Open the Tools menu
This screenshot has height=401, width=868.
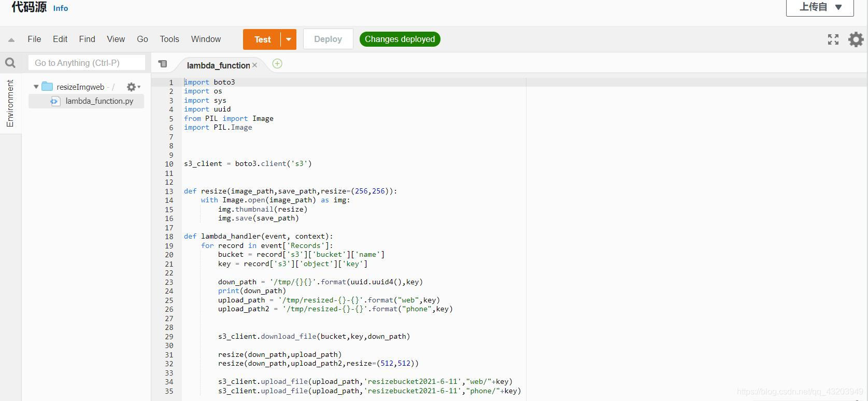(169, 39)
